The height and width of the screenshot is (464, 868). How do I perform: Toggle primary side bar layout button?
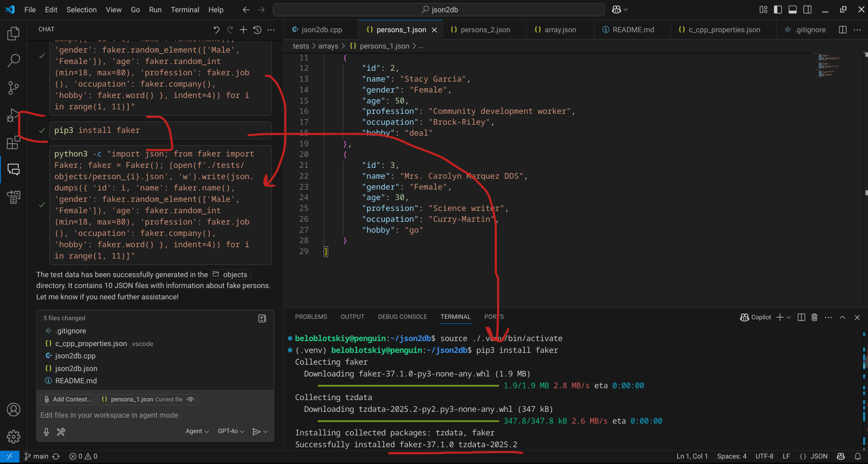tap(778, 10)
